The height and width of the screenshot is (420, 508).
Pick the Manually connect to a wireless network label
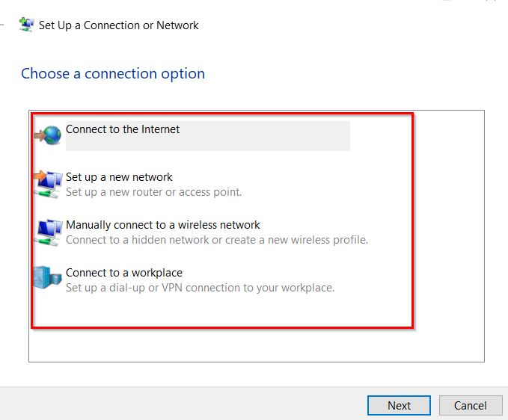click(x=162, y=225)
